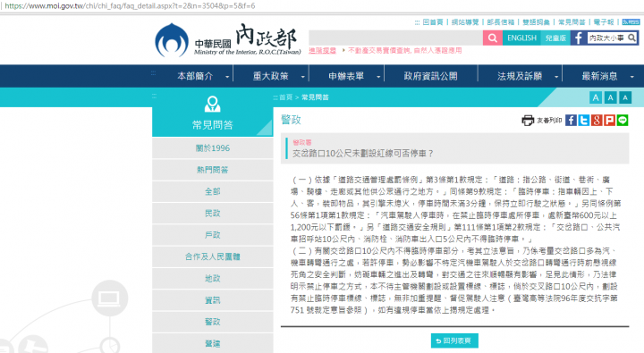Open the 兒童版 children's version
Viewport: 644px width, 353px height.
(x=555, y=38)
